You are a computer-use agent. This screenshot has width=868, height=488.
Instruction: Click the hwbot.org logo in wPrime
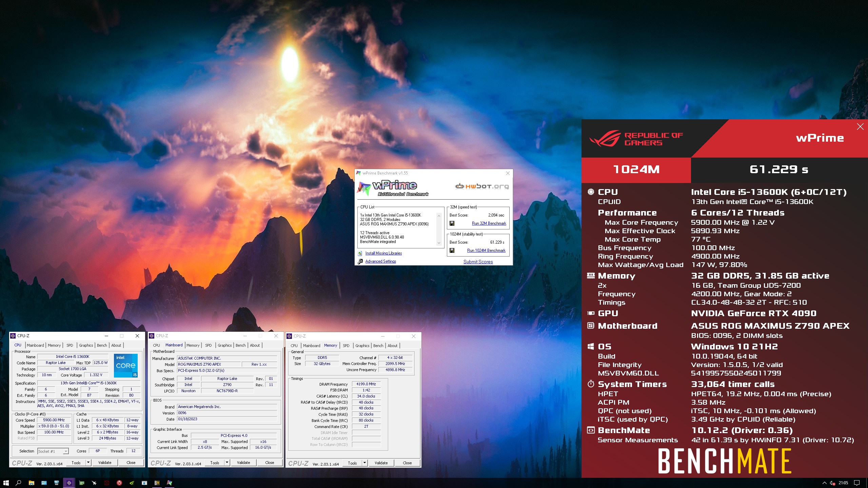(x=482, y=186)
